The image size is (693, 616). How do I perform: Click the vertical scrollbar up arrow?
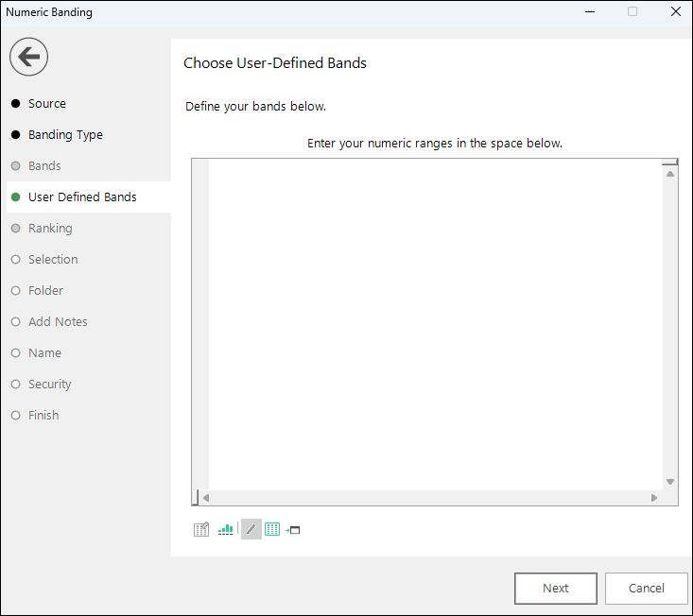pyautogui.click(x=670, y=174)
